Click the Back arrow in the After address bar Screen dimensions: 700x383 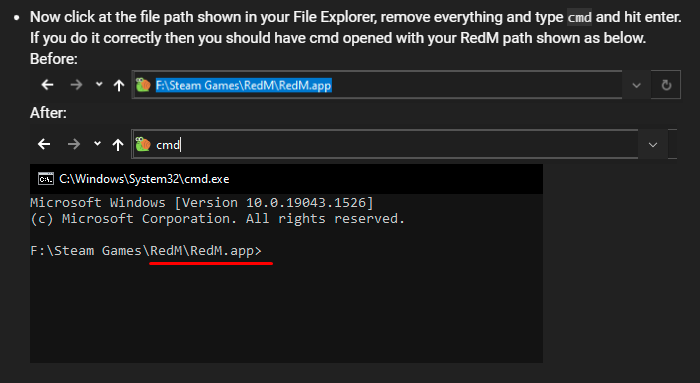click(44, 144)
